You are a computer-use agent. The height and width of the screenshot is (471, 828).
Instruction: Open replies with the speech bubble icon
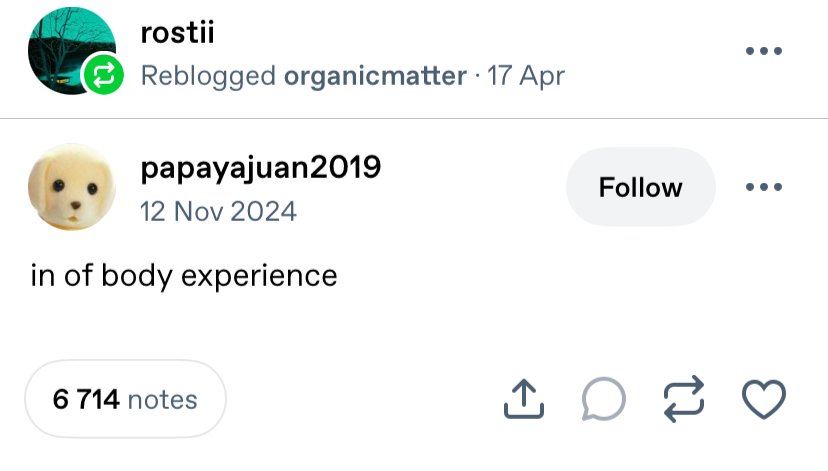click(x=603, y=400)
